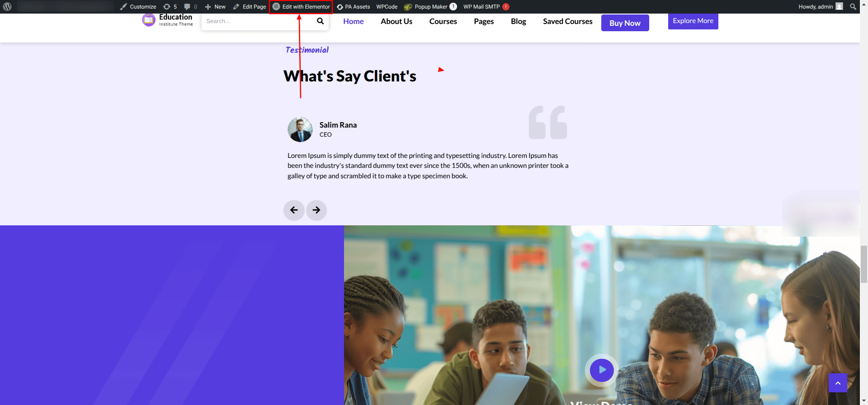The image size is (868, 405).
Task: Open Howdy, admin account menu
Action: [821, 7]
